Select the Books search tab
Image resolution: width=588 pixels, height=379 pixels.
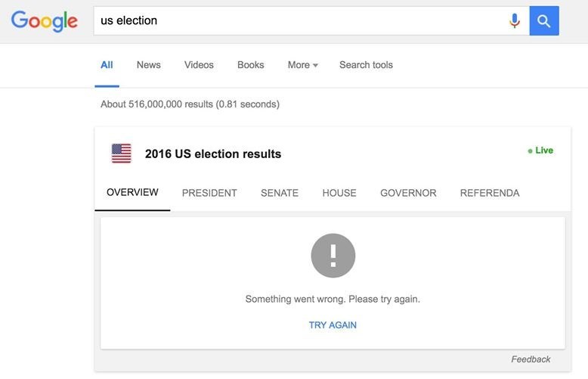click(250, 65)
